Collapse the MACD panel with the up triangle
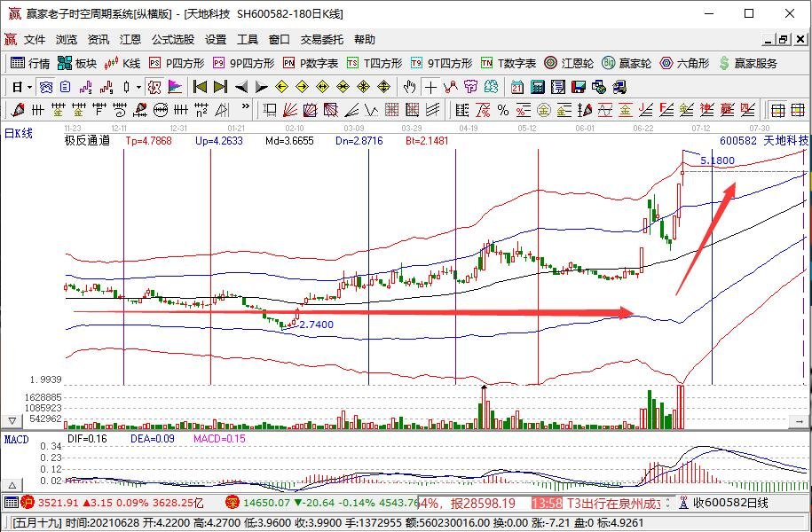This screenshot has height=532, width=812. (12, 485)
